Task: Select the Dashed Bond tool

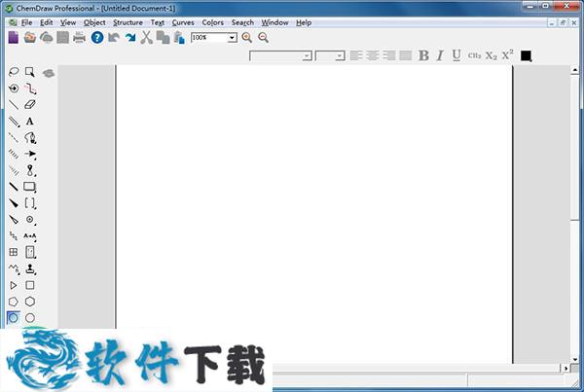Action: pos(14,137)
